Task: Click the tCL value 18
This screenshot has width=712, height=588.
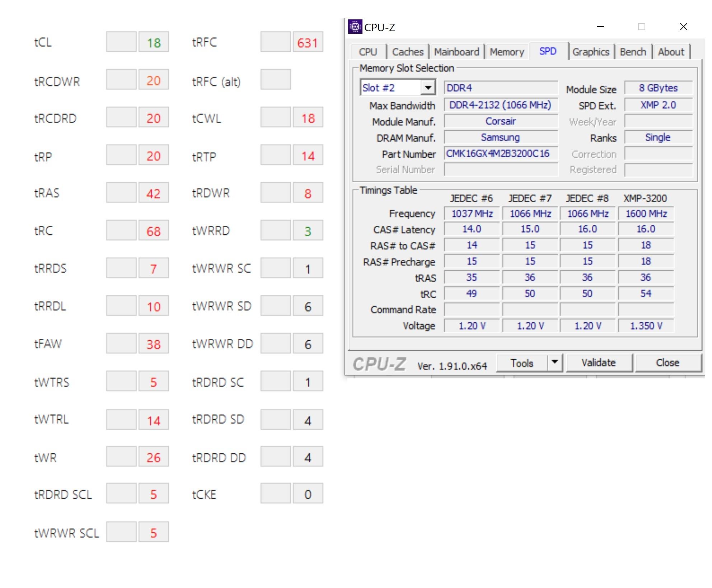Action: [154, 42]
